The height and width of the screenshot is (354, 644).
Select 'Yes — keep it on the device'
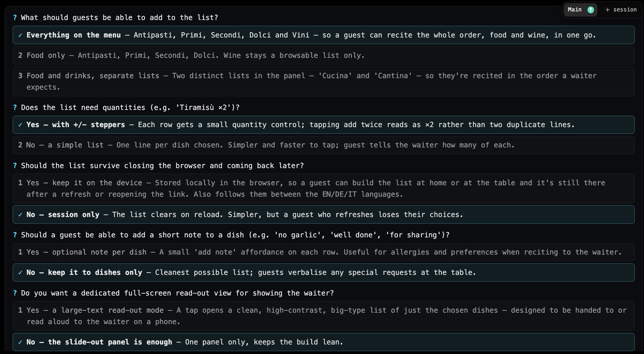tap(324, 188)
